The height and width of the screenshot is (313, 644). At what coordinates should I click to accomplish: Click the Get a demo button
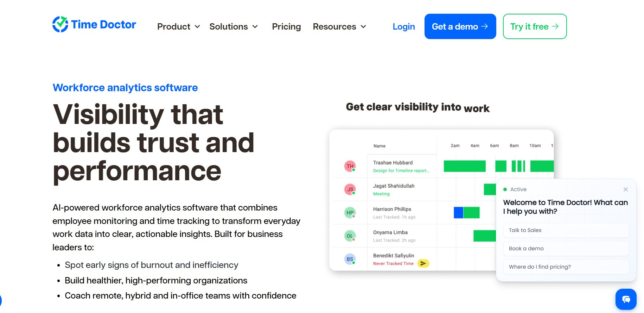pos(460,26)
